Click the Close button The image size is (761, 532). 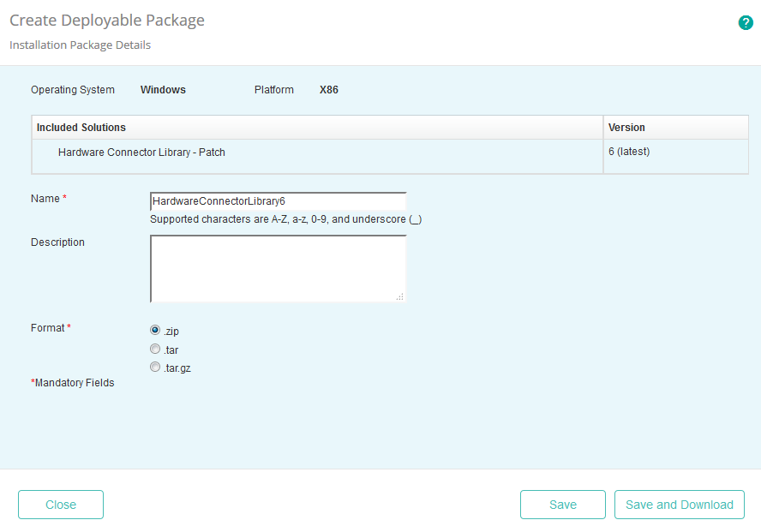pyautogui.click(x=60, y=505)
